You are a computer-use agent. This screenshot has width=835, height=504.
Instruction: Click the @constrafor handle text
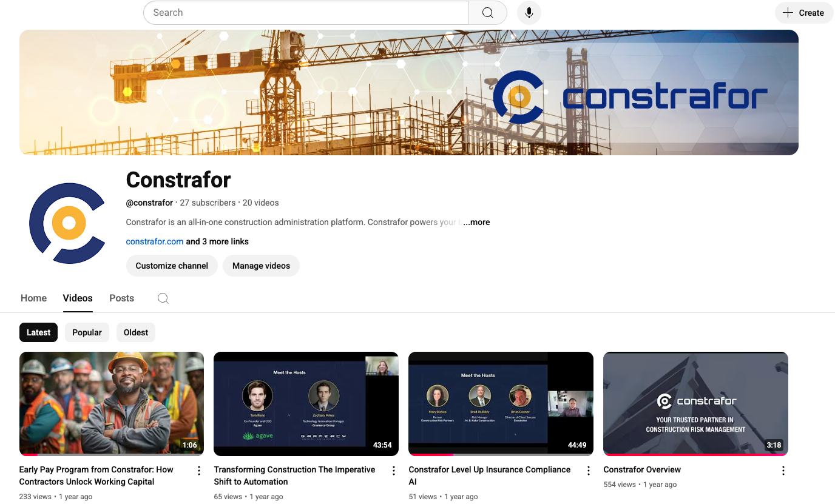click(149, 203)
